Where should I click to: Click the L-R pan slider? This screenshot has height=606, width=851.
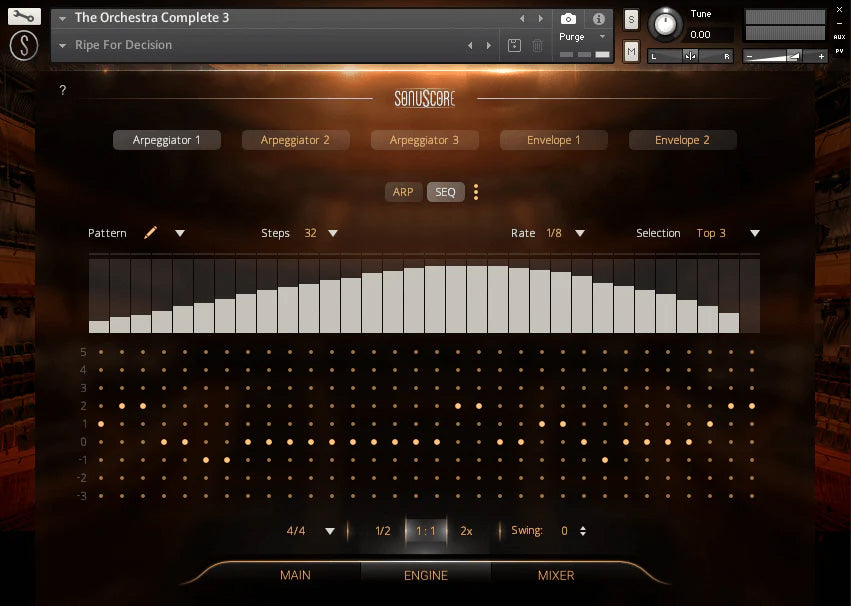coord(690,56)
